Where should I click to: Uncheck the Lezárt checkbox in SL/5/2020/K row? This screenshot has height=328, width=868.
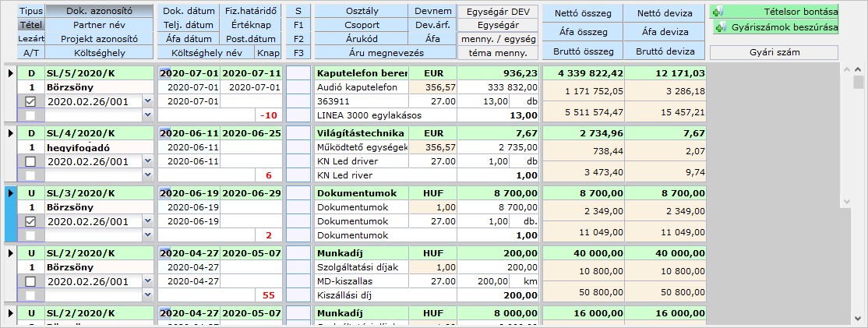coord(30,101)
